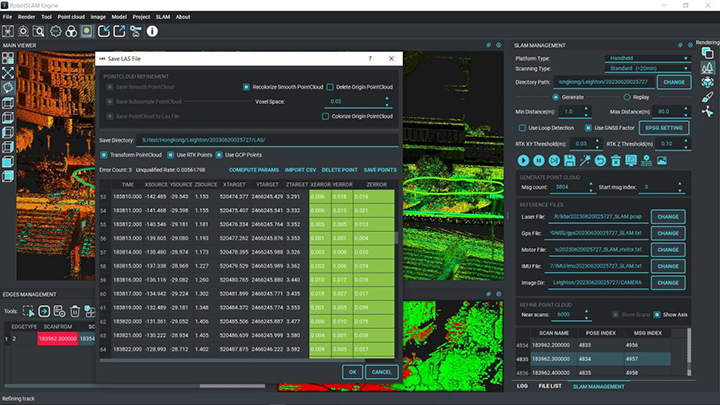Open the SLAM menu

pos(163,17)
